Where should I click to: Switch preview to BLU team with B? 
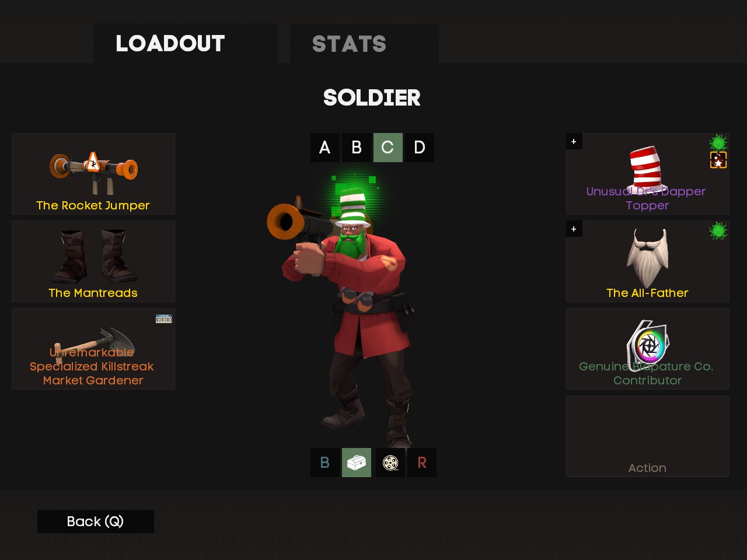pyautogui.click(x=325, y=463)
